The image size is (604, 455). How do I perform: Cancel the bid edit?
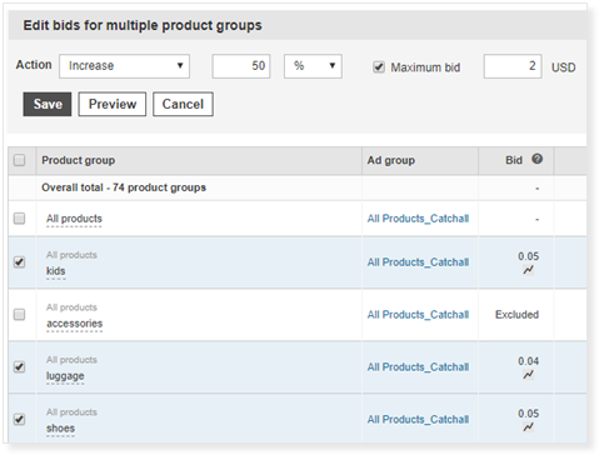pos(182,104)
